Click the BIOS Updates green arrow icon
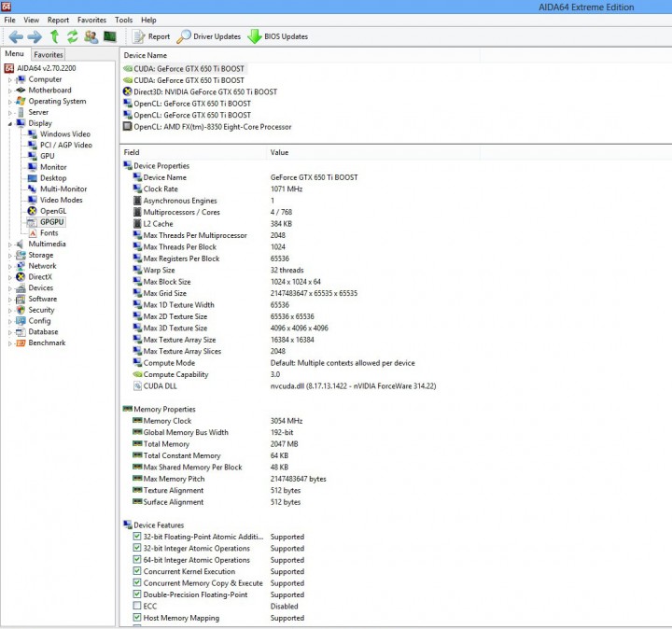The height and width of the screenshot is (629, 672). click(255, 36)
